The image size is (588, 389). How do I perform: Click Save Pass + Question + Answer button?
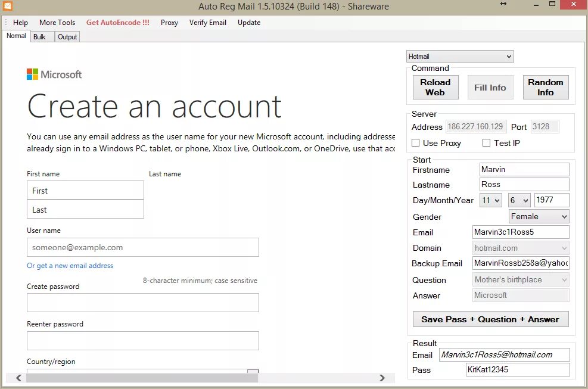(x=490, y=319)
